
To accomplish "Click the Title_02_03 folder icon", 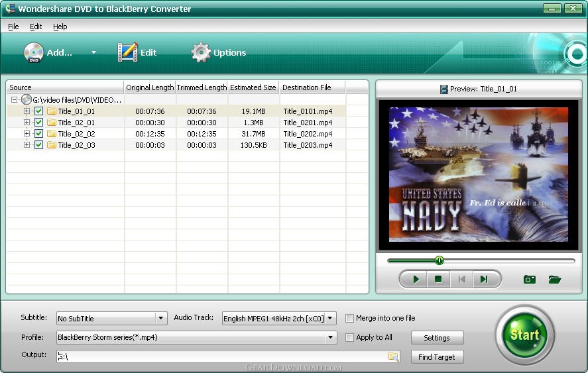I will pos(52,145).
